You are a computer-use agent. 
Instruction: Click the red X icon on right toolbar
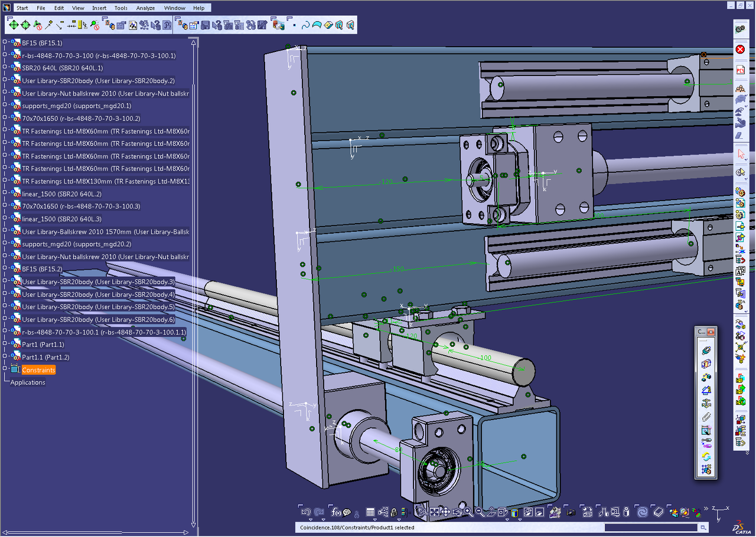[740, 50]
